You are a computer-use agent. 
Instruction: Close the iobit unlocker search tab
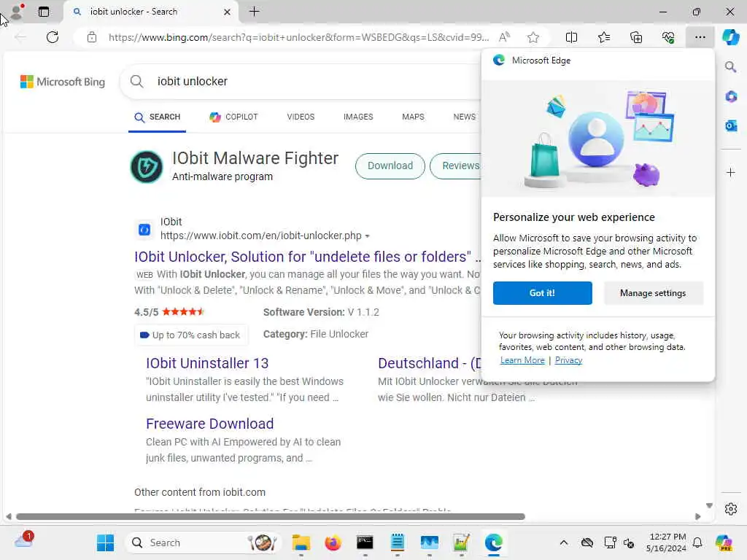228,12
